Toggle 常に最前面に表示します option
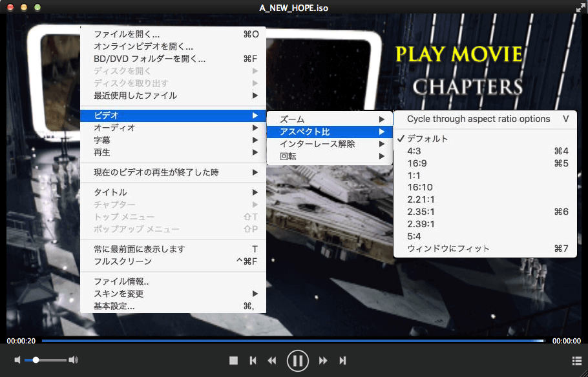Image resolution: width=588 pixels, height=377 pixels. pyautogui.click(x=173, y=249)
